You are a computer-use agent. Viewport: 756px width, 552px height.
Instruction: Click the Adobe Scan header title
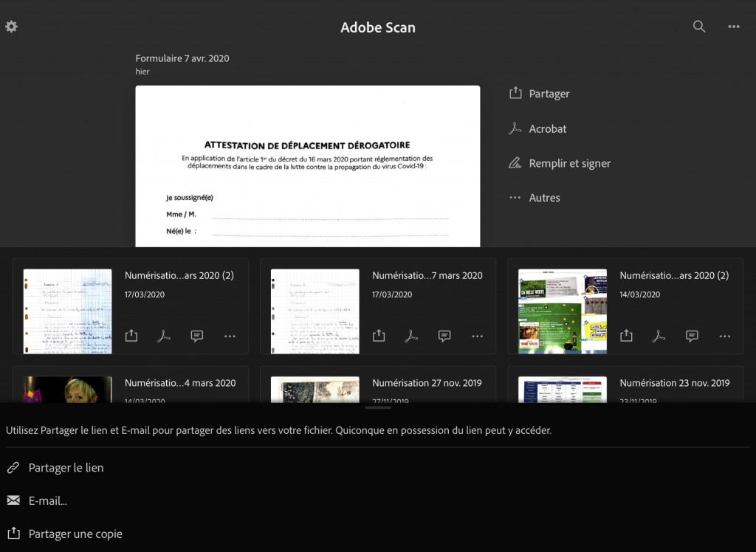378,27
